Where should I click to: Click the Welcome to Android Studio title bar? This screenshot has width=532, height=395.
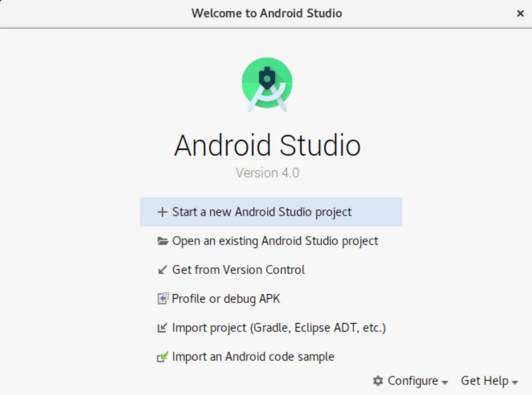click(267, 13)
